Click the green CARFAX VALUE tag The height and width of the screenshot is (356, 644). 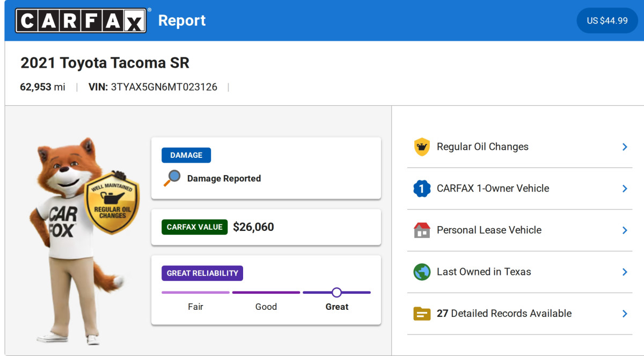coord(194,227)
